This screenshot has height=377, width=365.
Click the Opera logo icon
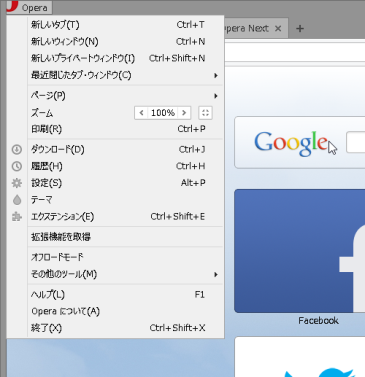pyautogui.click(x=12, y=7)
